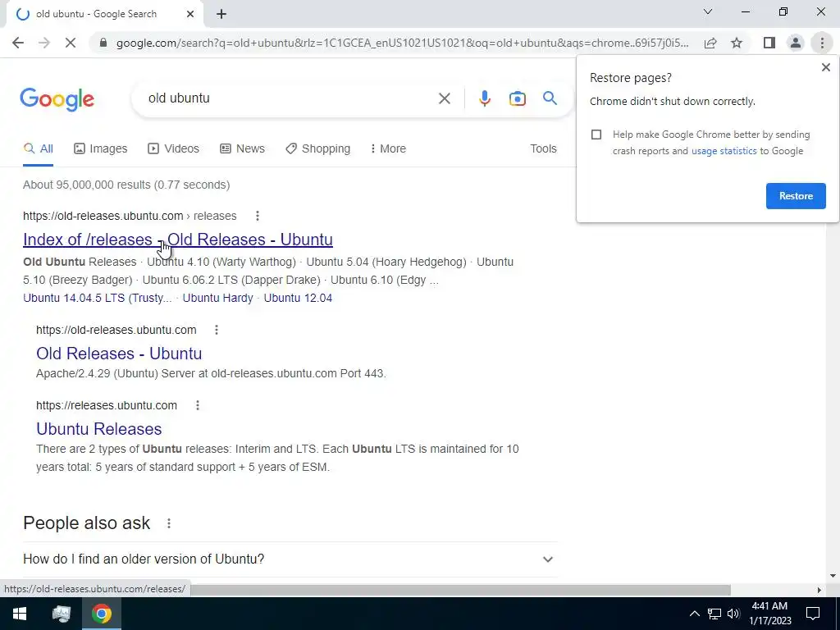
Task: Open the pinned Server Manager taskbar icon
Action: [62, 614]
